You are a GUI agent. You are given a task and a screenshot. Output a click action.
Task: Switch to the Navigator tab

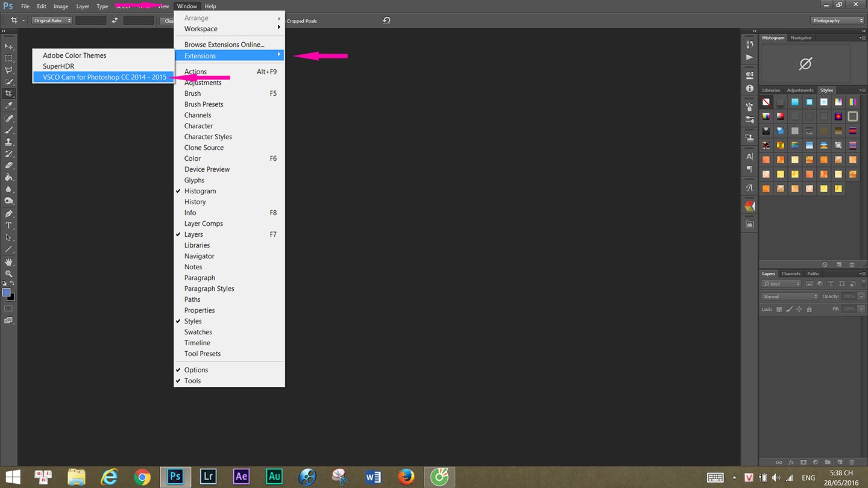(801, 38)
